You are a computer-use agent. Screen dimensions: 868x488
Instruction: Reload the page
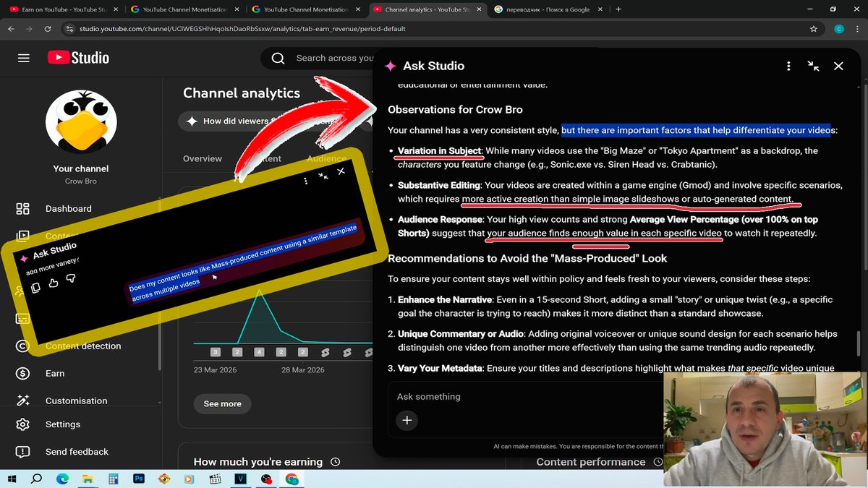click(48, 29)
